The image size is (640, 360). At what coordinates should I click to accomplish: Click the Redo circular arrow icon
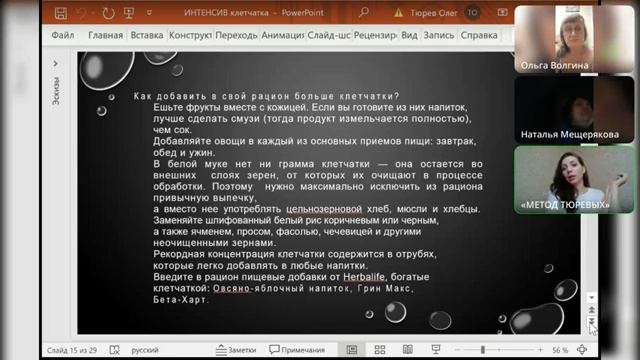coord(108,13)
